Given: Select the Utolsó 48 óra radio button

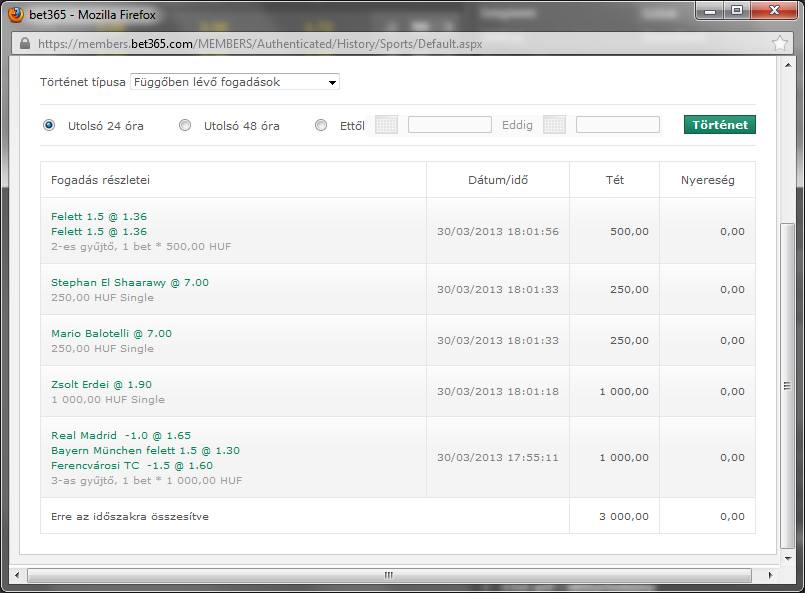Looking at the screenshot, I should pos(185,125).
